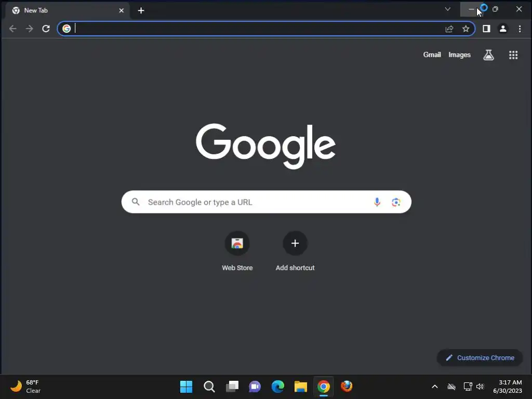Expand the tab search chevron

(x=447, y=9)
